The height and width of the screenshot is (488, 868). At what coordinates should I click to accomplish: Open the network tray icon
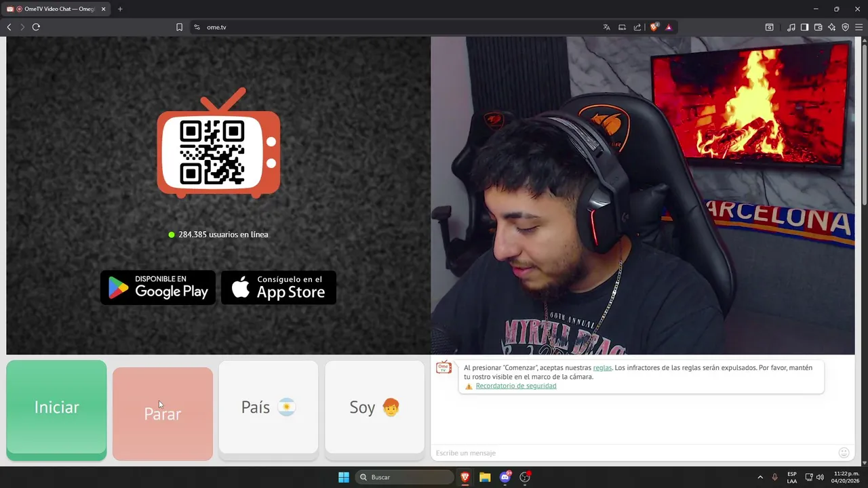[x=809, y=477]
